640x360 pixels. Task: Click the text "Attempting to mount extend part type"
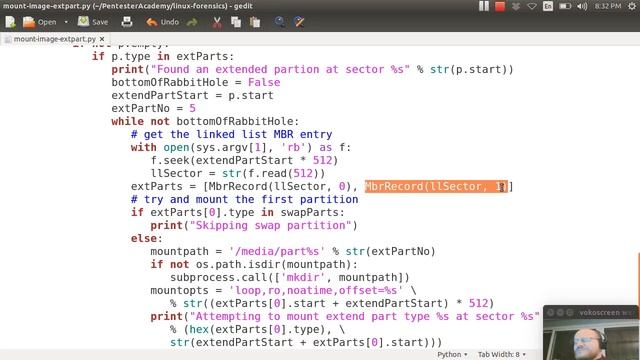[x=311, y=317]
